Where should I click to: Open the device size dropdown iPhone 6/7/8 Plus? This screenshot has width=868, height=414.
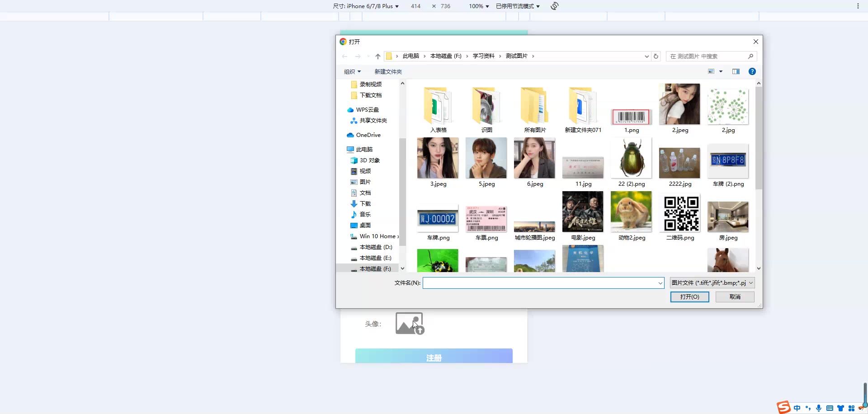pyautogui.click(x=366, y=6)
